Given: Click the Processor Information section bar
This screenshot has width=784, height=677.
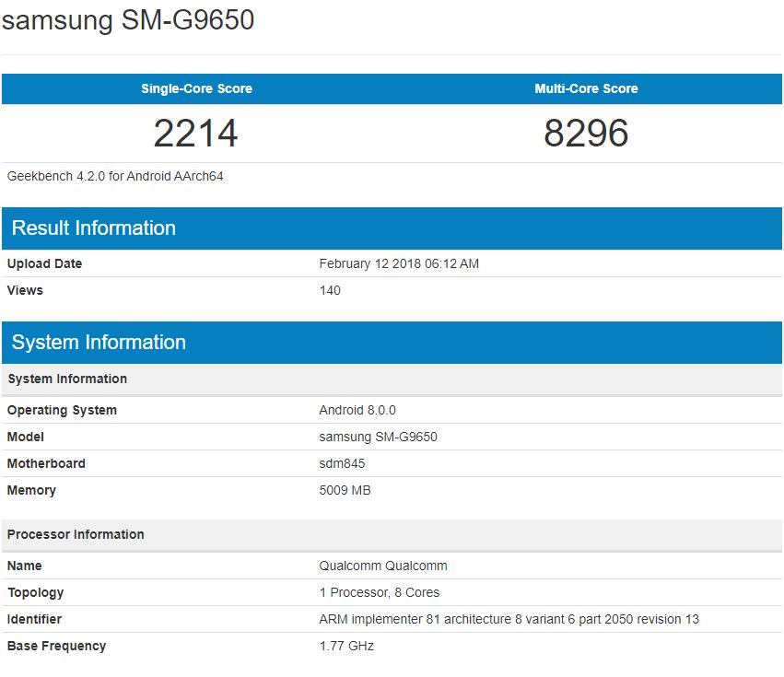Looking at the screenshot, I should (x=76, y=534).
